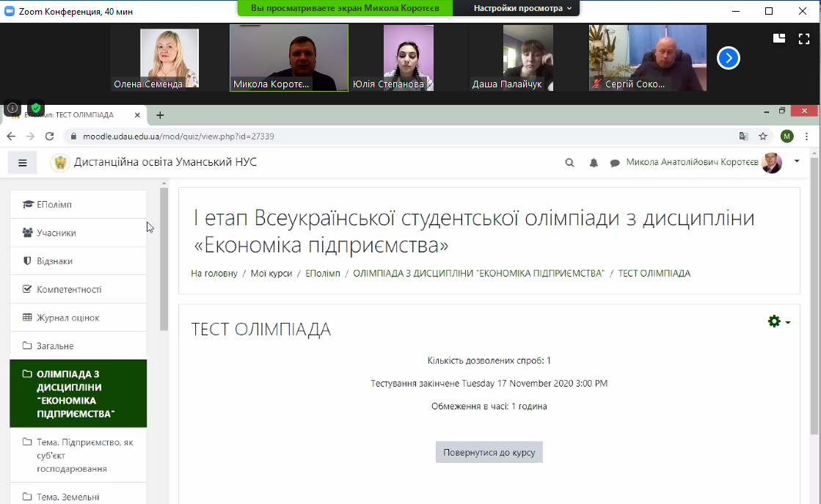
Task: Click user name Микола Анатолійович Коротєєв
Action: click(692, 162)
